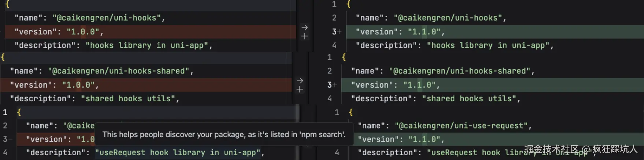Click "shared hooks utils" description in right pane
The width and height of the screenshot is (644, 160).
[469, 99]
